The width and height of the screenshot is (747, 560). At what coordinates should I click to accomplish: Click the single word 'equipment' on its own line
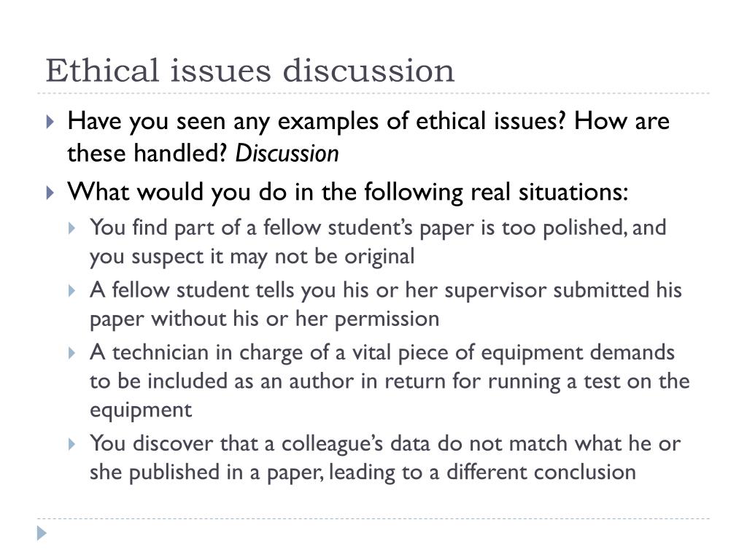141,411
